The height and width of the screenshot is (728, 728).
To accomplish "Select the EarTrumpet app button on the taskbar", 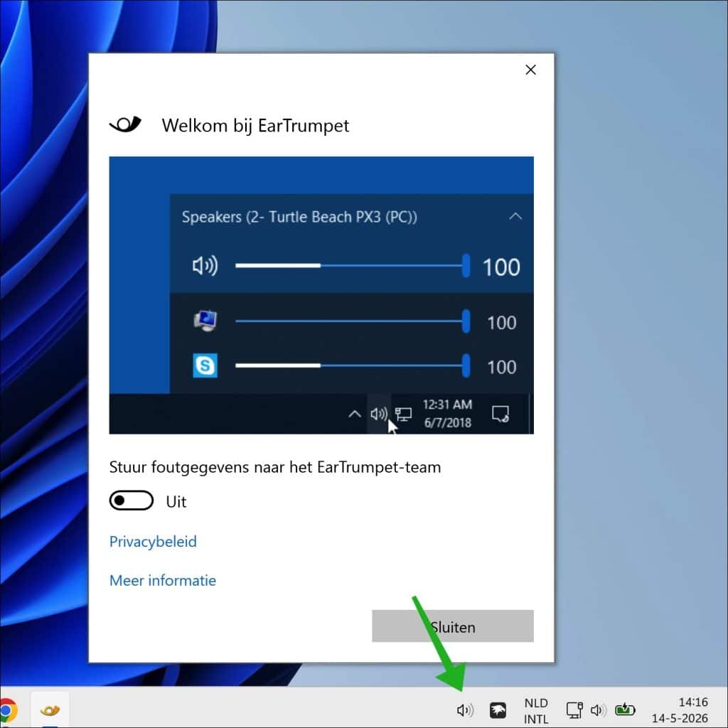I will pos(50,710).
